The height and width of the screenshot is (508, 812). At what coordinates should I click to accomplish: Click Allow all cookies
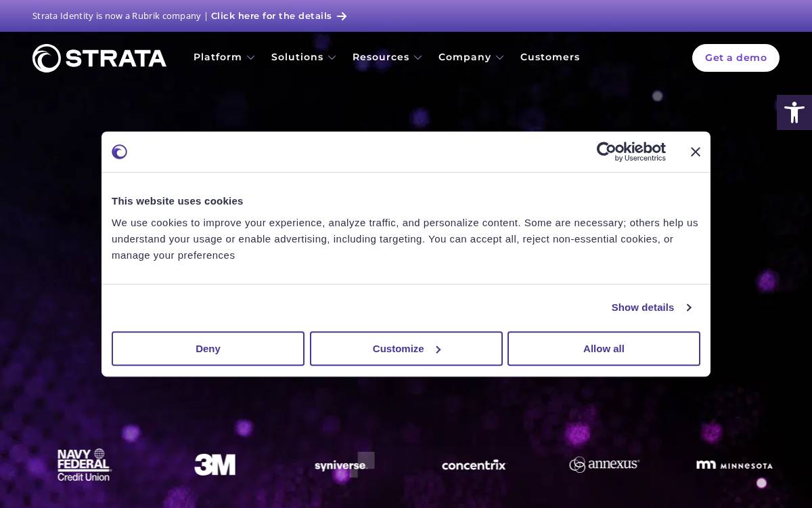tap(604, 348)
